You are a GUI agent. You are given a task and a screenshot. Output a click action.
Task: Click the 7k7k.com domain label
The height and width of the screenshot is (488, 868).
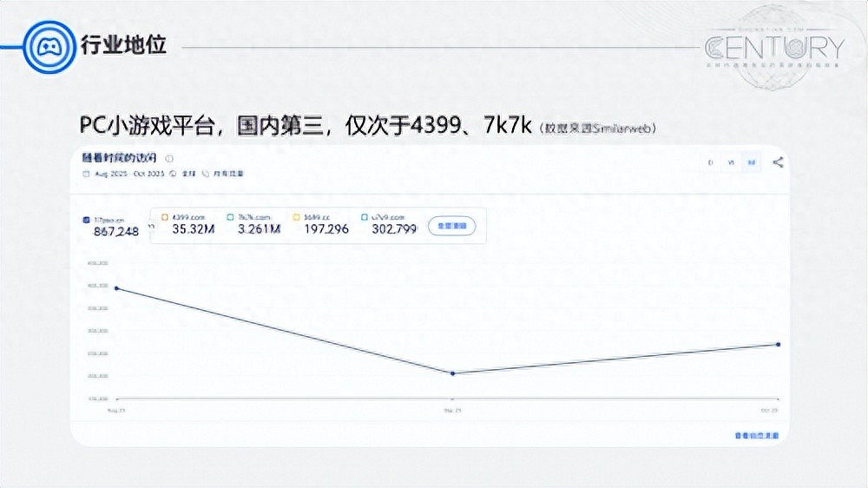point(254,217)
